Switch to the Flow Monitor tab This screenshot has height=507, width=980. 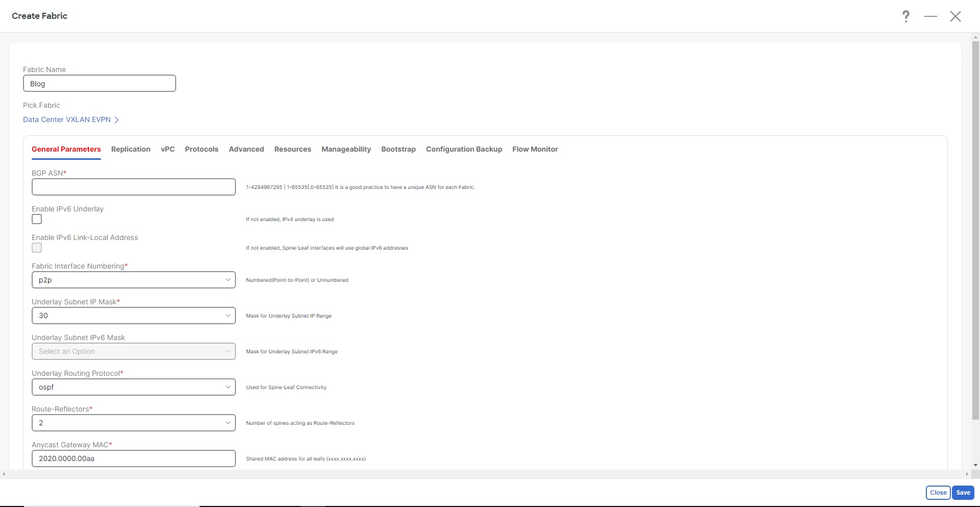click(x=535, y=149)
